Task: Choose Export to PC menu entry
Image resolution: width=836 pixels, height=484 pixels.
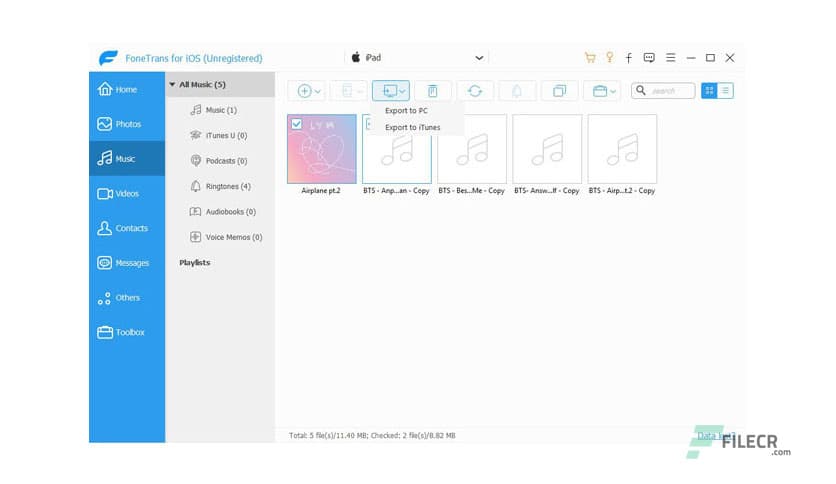Action: [406, 111]
